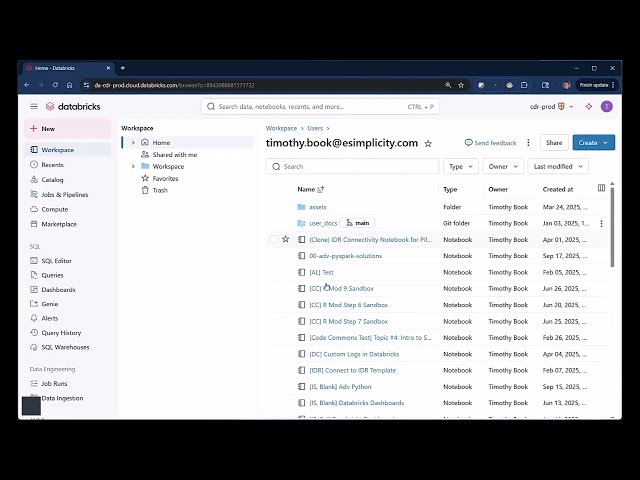The width and height of the screenshot is (640, 480).
Task: Go back with the browser back arrow
Action: tap(27, 85)
